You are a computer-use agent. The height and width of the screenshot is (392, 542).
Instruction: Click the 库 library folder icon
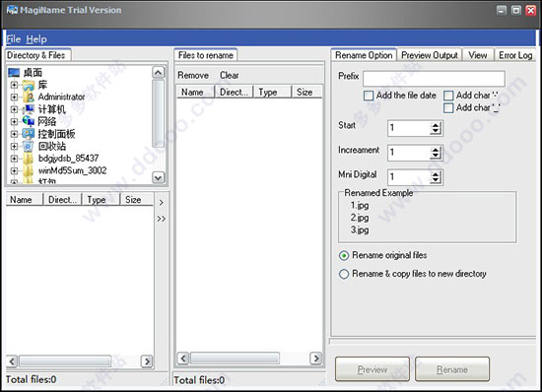(x=29, y=85)
